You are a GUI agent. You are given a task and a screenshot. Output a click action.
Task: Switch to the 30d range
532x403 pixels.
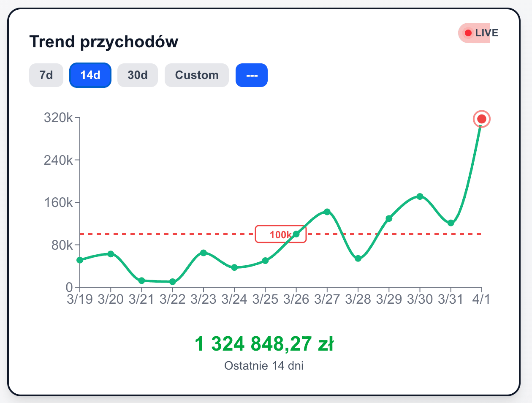(138, 75)
